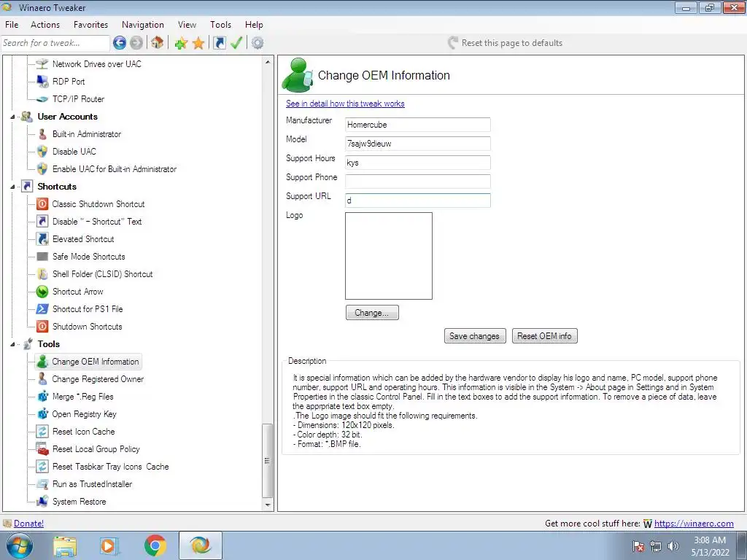Click Classic Shutdown Shortcut icon
747x560 pixels.
click(x=42, y=204)
